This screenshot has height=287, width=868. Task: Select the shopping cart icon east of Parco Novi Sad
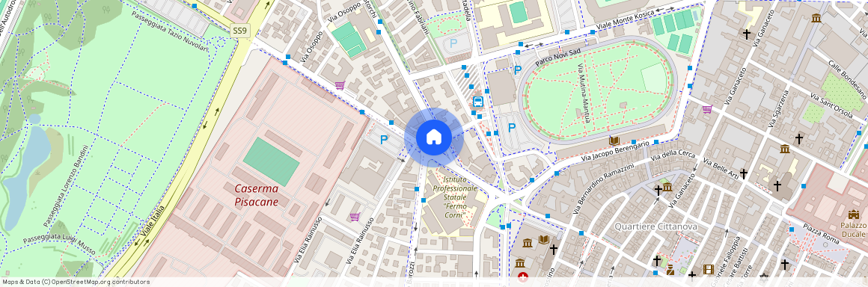pyautogui.click(x=707, y=109)
